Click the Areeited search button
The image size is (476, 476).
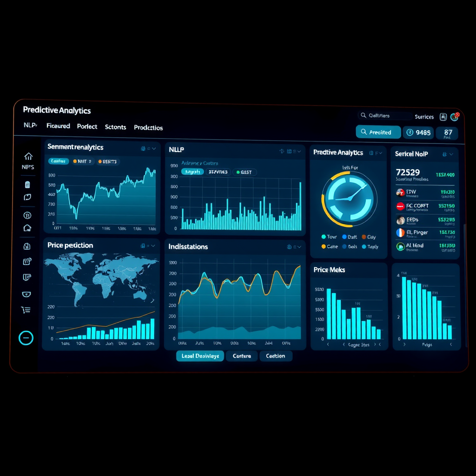pyautogui.click(x=379, y=132)
